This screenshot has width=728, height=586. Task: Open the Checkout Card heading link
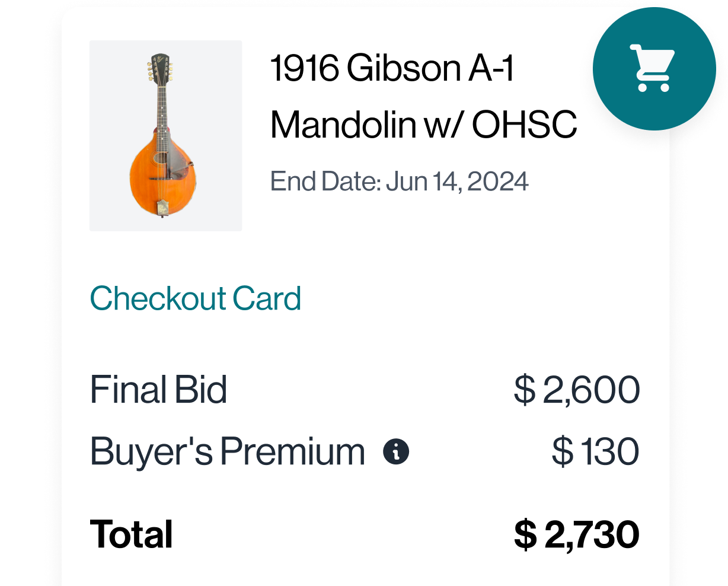point(196,298)
